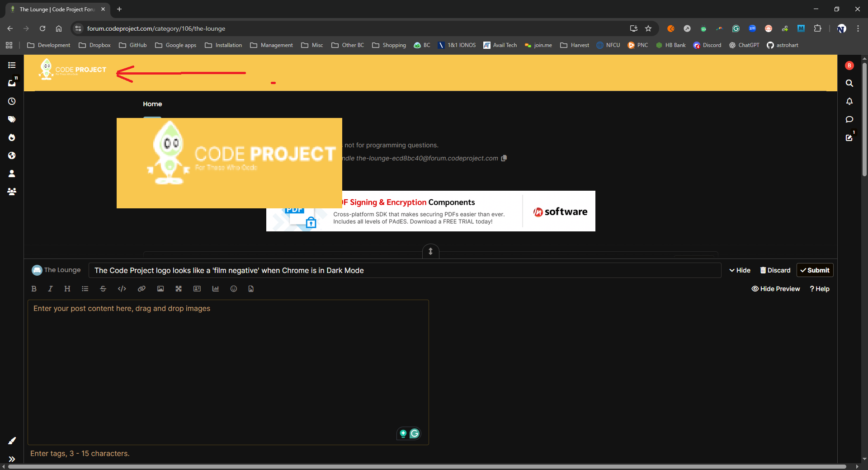Open Management bookmarks folder

pyautogui.click(x=272, y=45)
